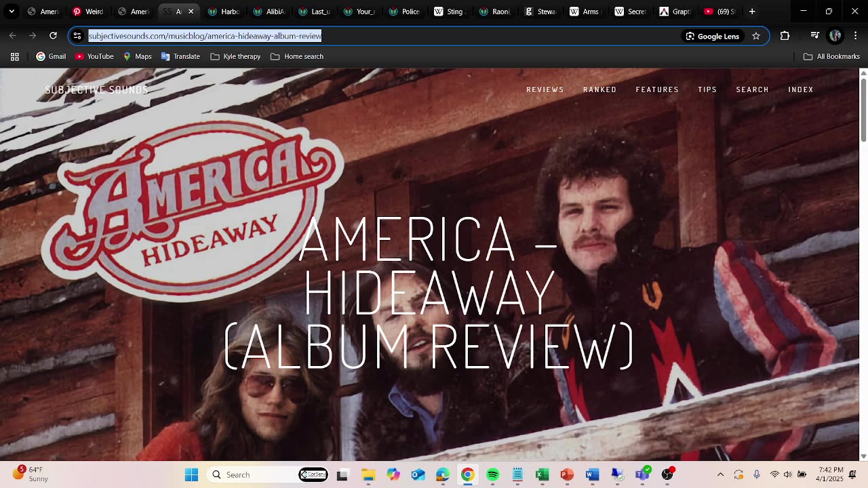Expand the tab search dropdown
868x488 pixels.
tap(12, 12)
